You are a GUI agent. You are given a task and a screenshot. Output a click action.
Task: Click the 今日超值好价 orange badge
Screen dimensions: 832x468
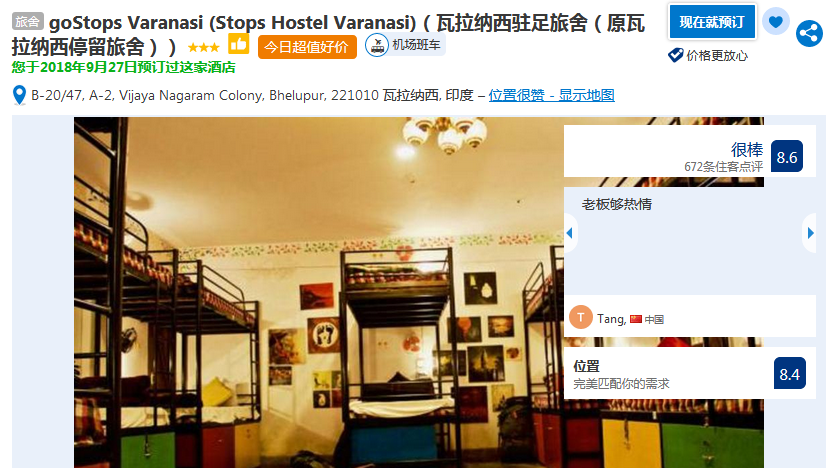(307, 47)
